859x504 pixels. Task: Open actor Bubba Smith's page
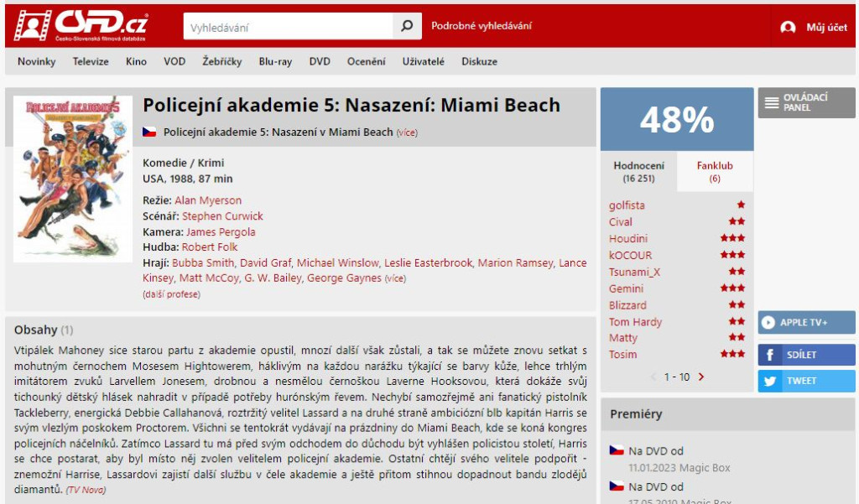click(203, 263)
